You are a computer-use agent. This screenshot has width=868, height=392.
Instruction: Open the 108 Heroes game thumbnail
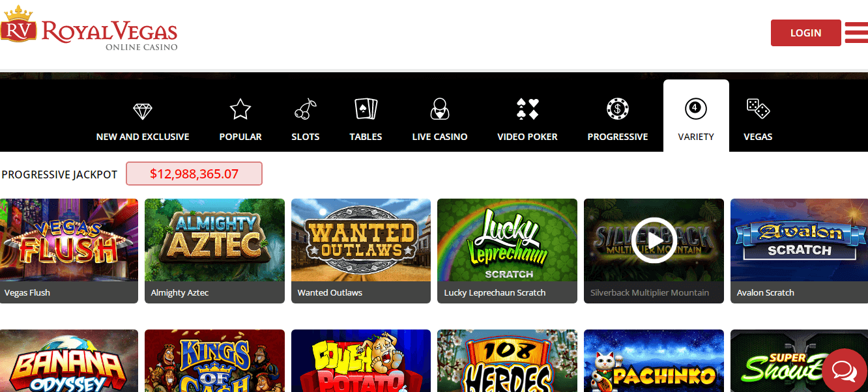507,361
